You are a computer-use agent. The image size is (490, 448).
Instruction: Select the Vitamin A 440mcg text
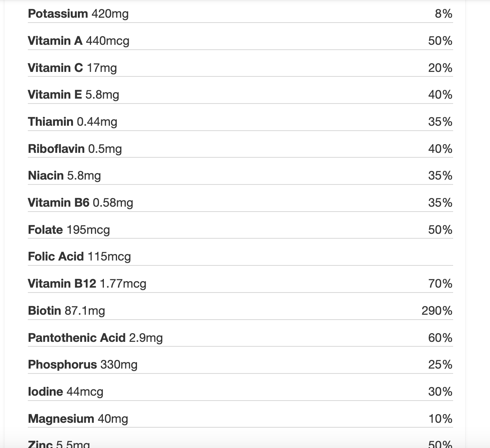tap(79, 41)
